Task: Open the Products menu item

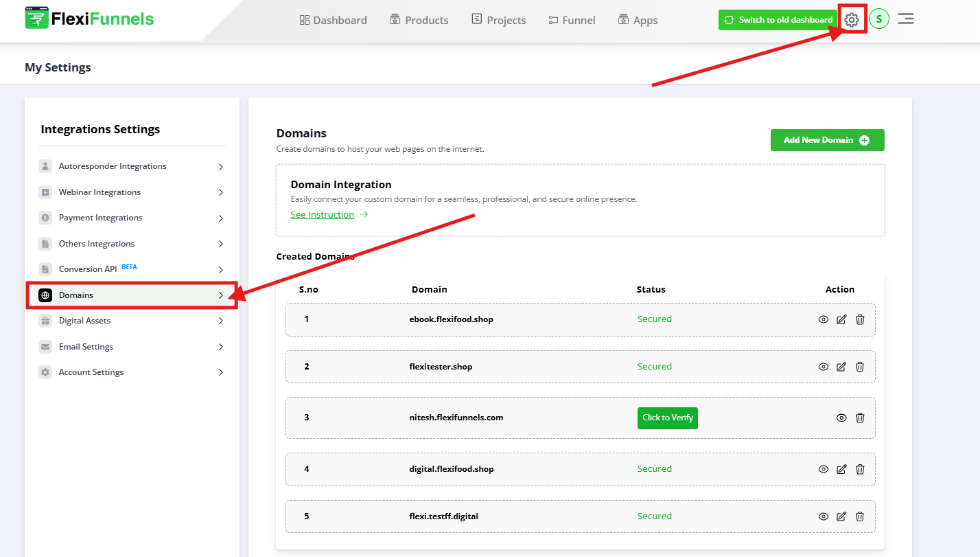Action: point(419,20)
